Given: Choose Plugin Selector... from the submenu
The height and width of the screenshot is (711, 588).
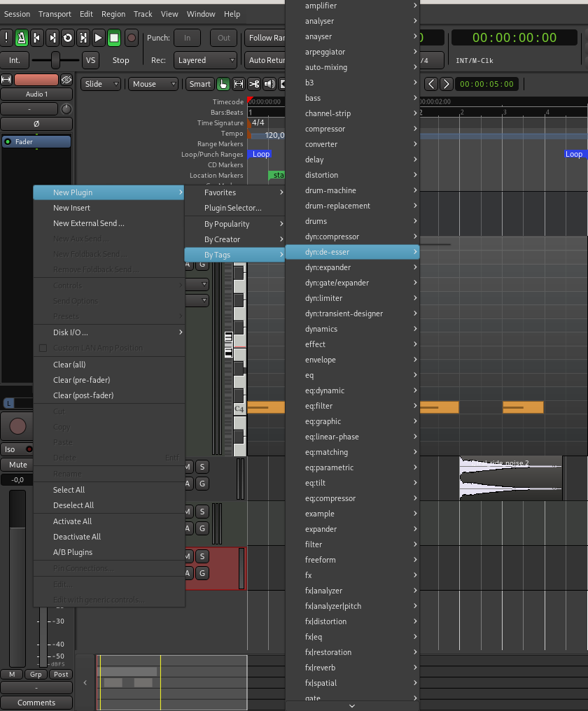Looking at the screenshot, I should pos(232,208).
